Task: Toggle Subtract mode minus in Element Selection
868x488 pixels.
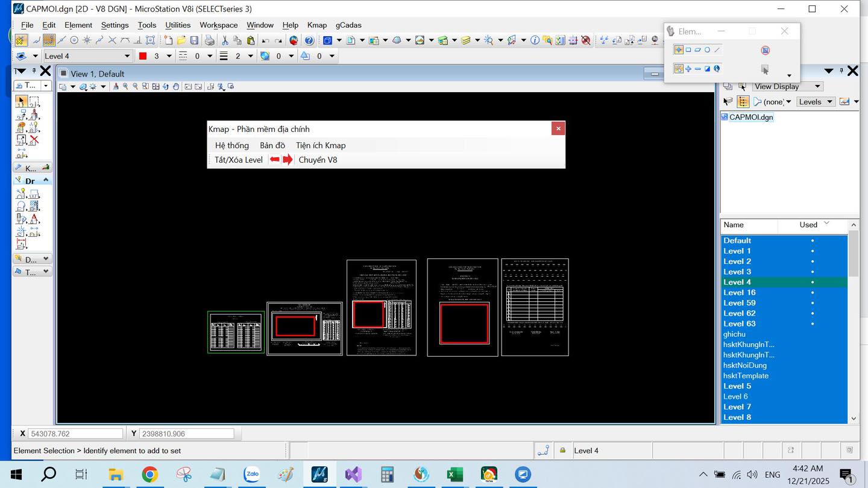Action: (697, 69)
